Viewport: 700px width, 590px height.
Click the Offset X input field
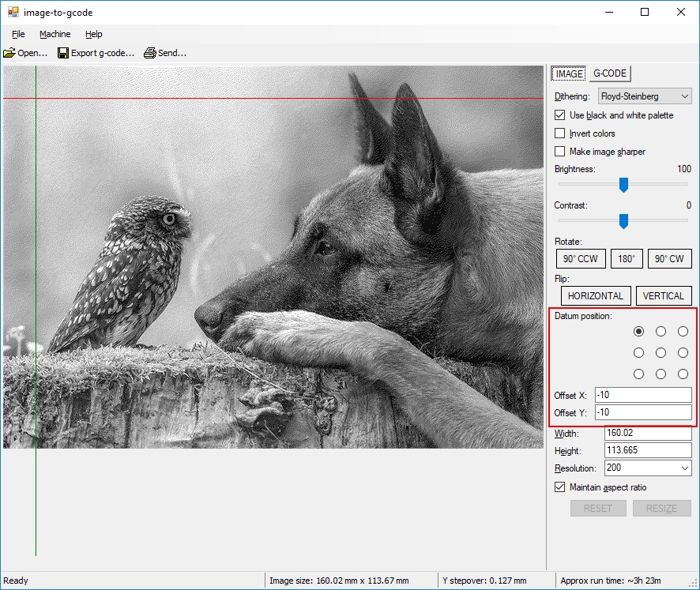643,395
